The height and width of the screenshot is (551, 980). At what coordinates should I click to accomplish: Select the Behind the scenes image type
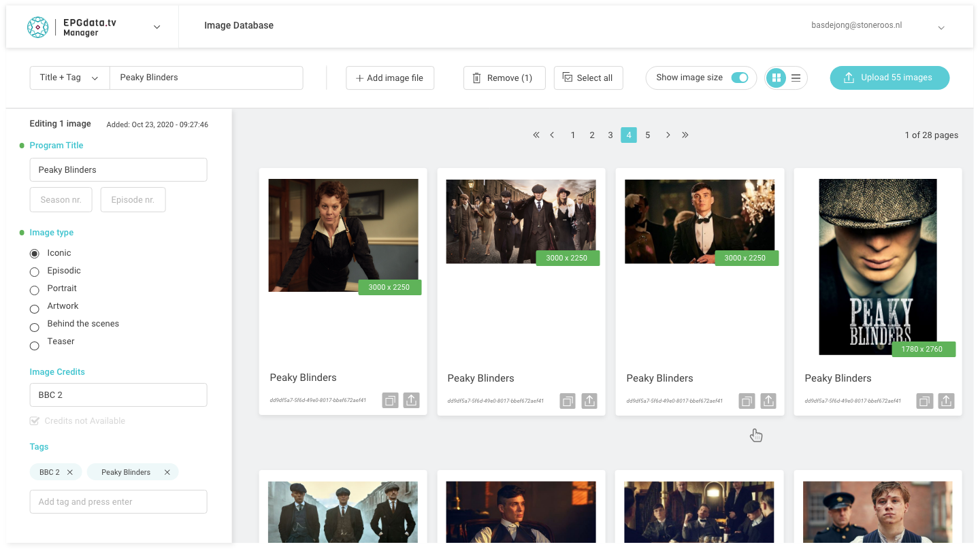pos(35,327)
